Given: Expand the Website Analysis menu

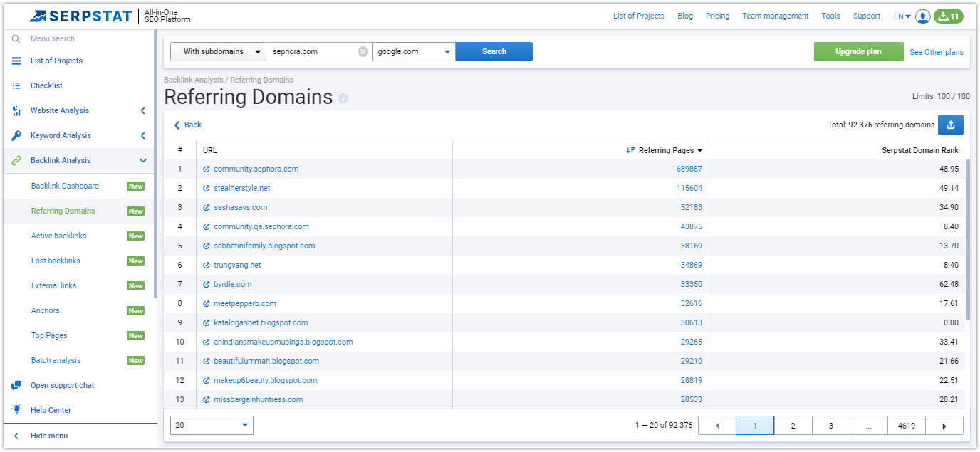Looking at the screenshot, I should click(x=142, y=111).
